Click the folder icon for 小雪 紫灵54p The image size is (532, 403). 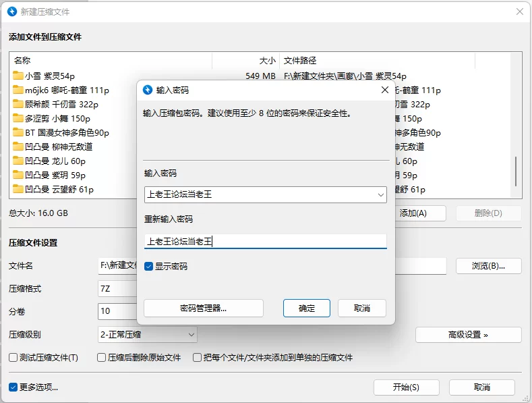pyautogui.click(x=18, y=76)
